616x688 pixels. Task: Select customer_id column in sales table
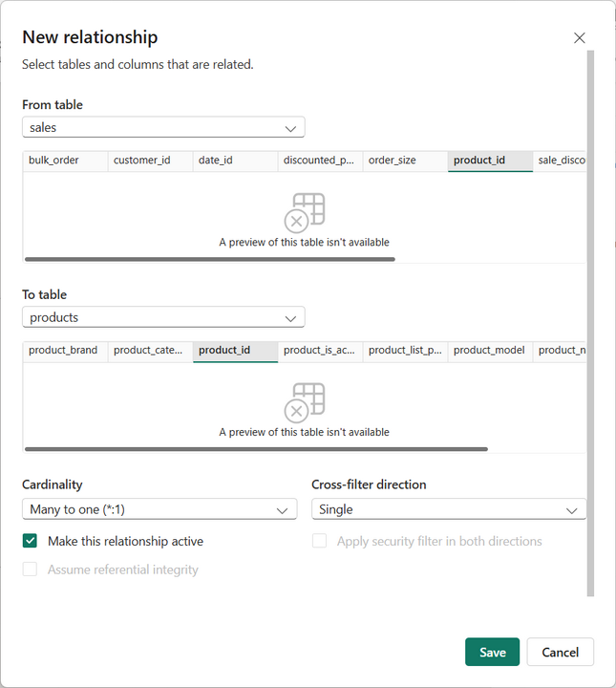click(x=150, y=161)
